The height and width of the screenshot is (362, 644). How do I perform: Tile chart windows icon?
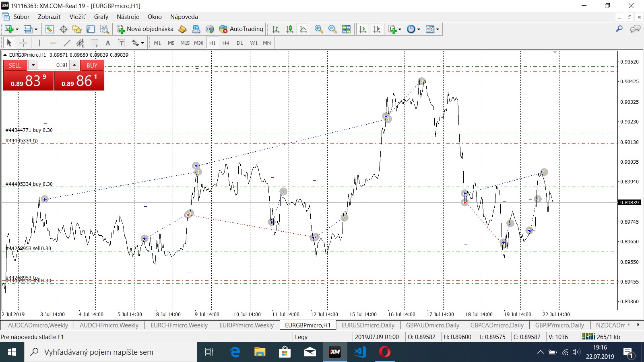point(346,29)
